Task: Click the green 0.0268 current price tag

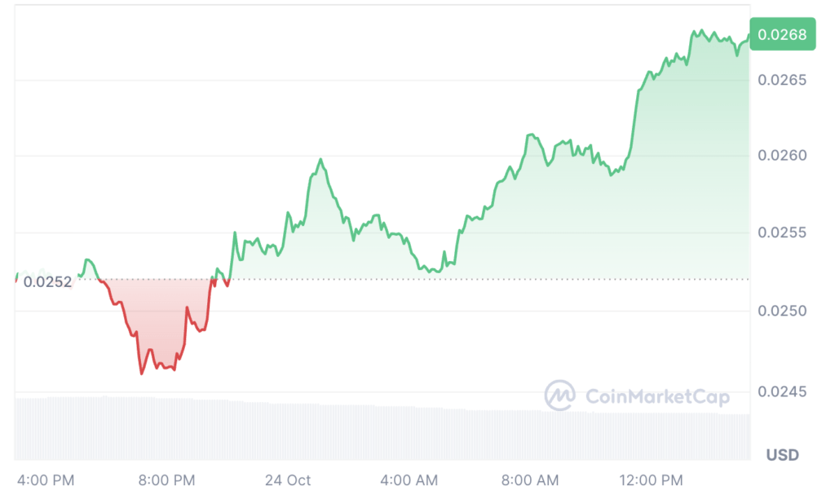Action: (x=782, y=34)
